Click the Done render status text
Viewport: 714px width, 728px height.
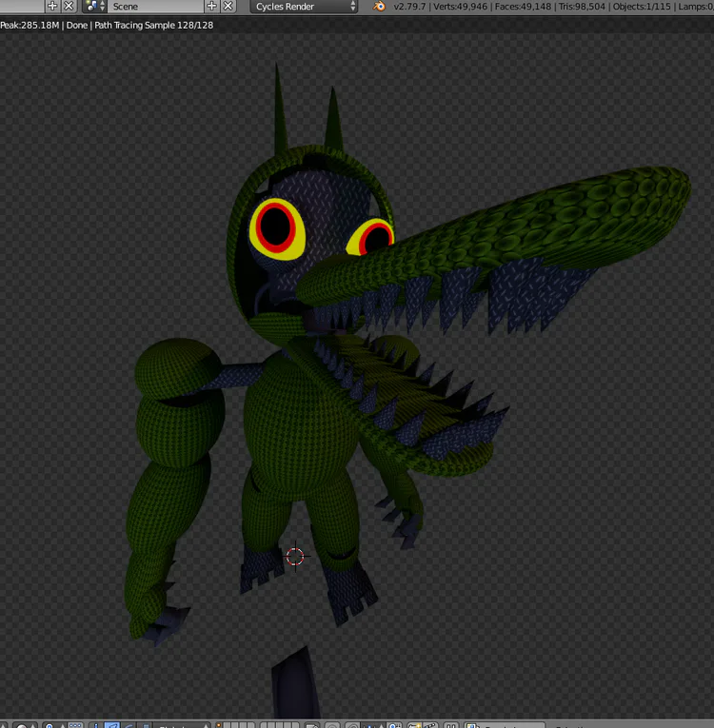(x=77, y=25)
